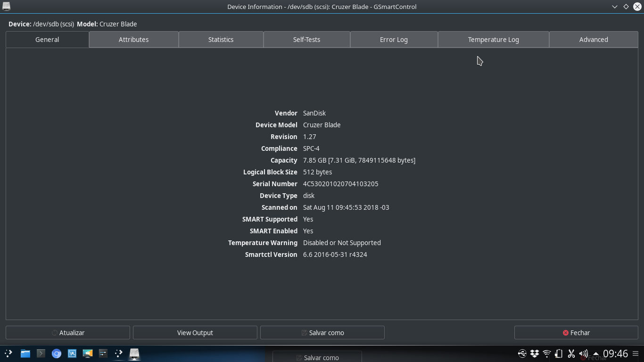The width and height of the screenshot is (644, 362).
Task: Open the Konsole terminal from taskbar
Action: click(41, 354)
